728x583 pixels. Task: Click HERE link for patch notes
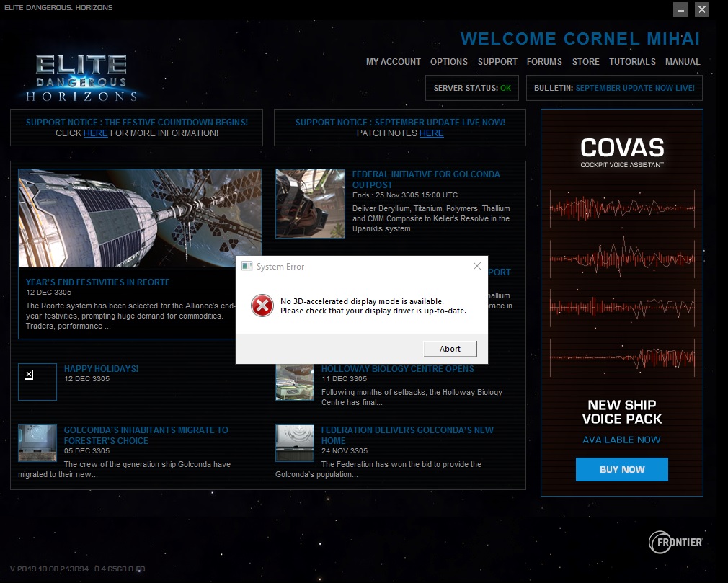(431, 133)
